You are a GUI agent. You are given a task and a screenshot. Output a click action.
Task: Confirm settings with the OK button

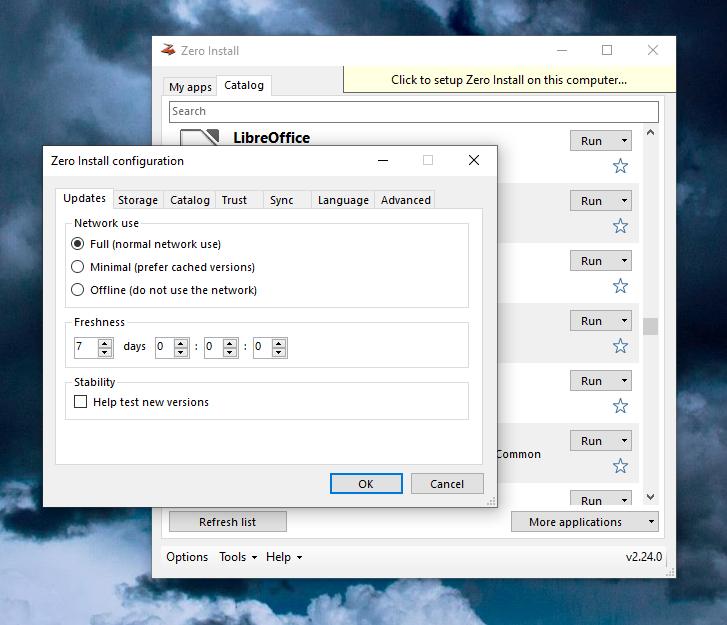(366, 484)
